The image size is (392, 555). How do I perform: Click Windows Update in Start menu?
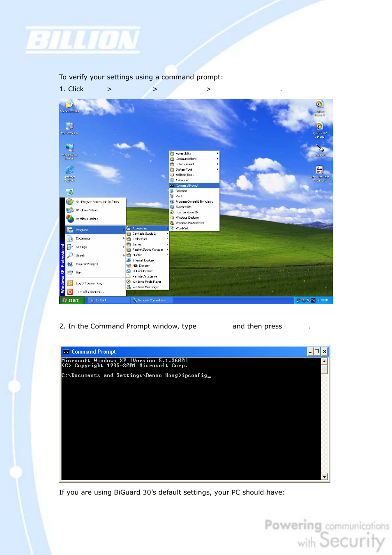pyautogui.click(x=87, y=219)
